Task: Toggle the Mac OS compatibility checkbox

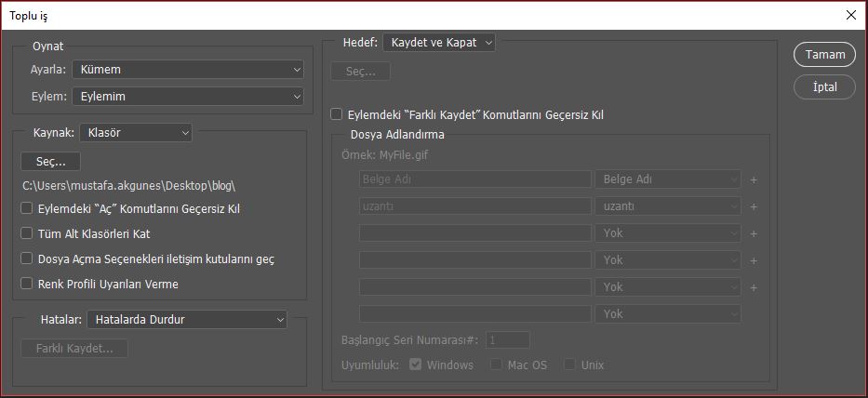Action: [497, 365]
